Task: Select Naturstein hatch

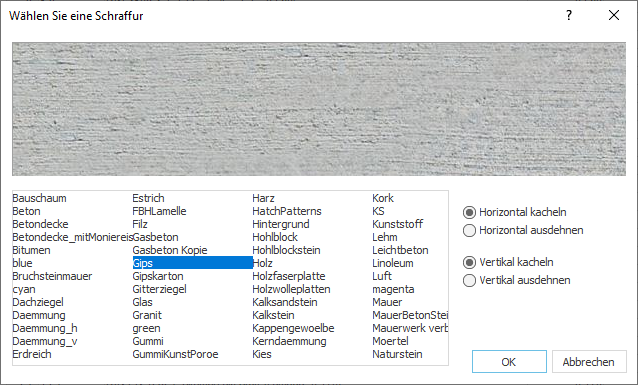Action: pos(397,354)
